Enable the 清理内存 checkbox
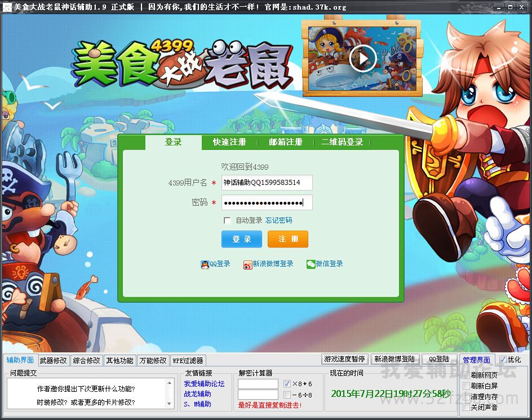The image size is (532, 420). tap(467, 396)
